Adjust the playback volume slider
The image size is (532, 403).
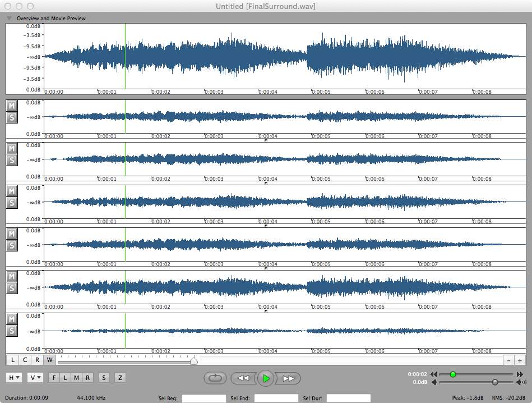click(494, 382)
